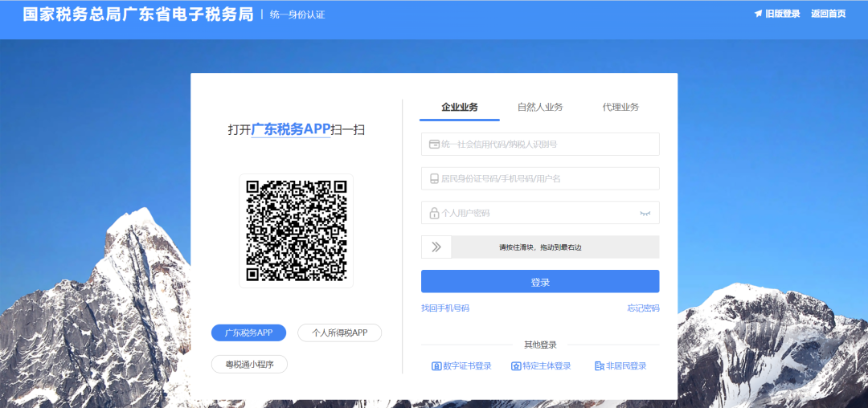Click the 数字证书登录 certificate icon
Viewport: 868px width, 408px height.
coord(436,366)
